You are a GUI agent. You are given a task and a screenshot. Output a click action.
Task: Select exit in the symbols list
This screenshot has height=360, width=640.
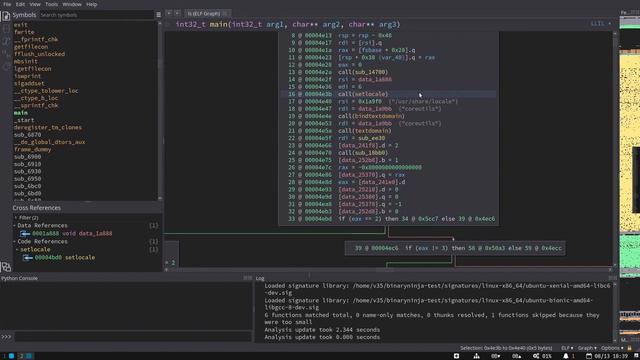(x=21, y=24)
